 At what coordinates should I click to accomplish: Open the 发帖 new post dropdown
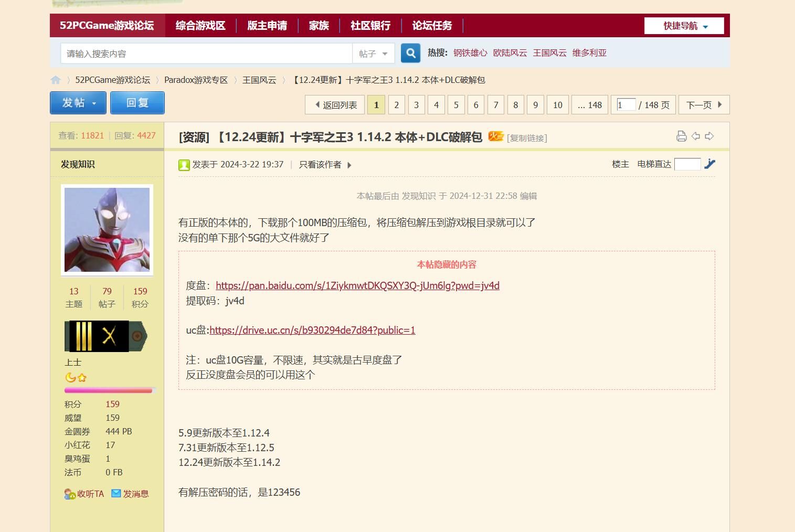pyautogui.click(x=78, y=103)
